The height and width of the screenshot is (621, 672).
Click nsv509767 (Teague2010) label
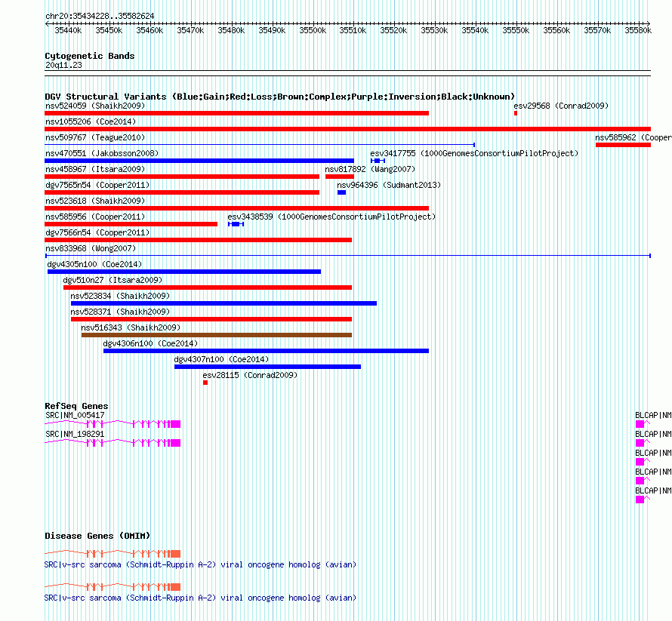[95, 137]
